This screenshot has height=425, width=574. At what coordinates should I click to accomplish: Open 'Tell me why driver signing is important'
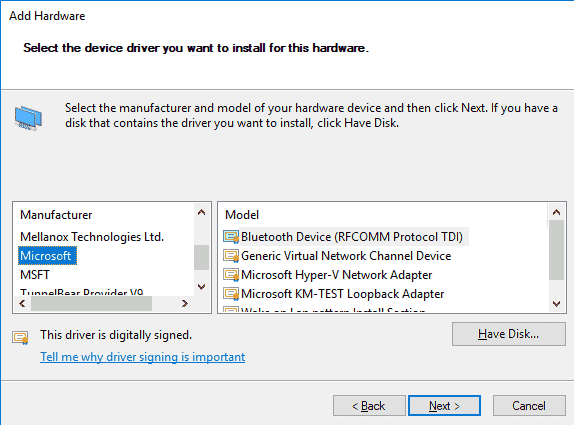tap(142, 357)
